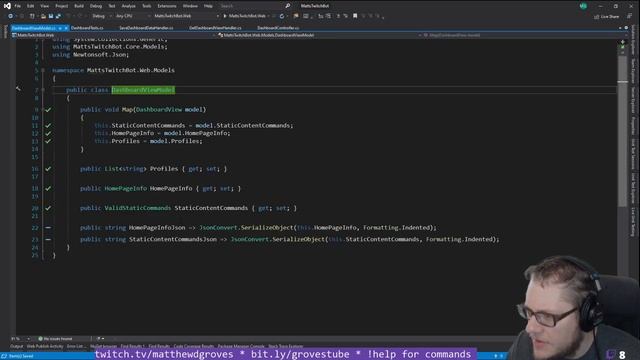Open the Build menu

[79, 6]
